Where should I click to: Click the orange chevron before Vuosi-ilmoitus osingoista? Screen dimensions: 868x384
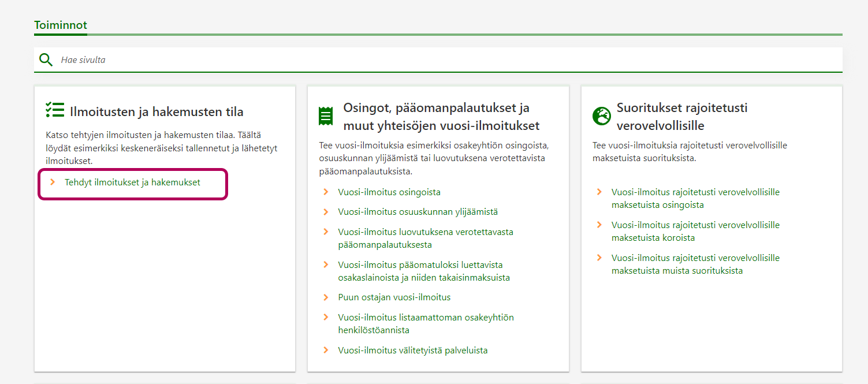click(x=326, y=192)
